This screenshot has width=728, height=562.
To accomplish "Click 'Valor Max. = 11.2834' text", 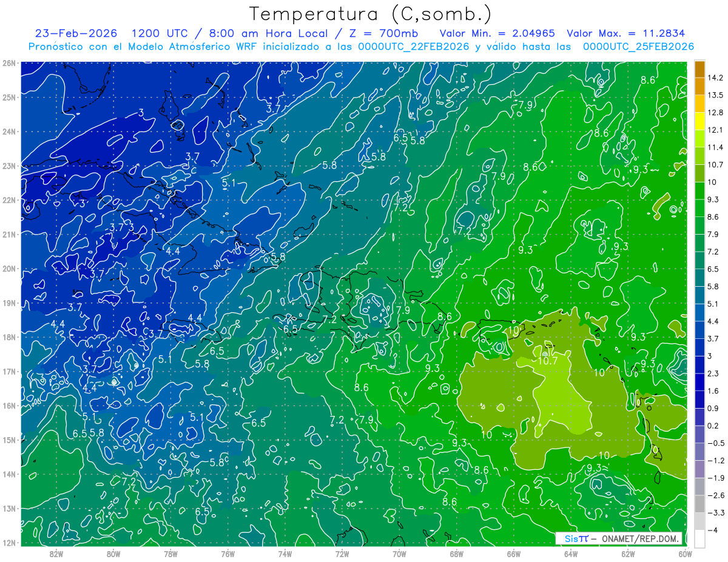I will (x=625, y=33).
